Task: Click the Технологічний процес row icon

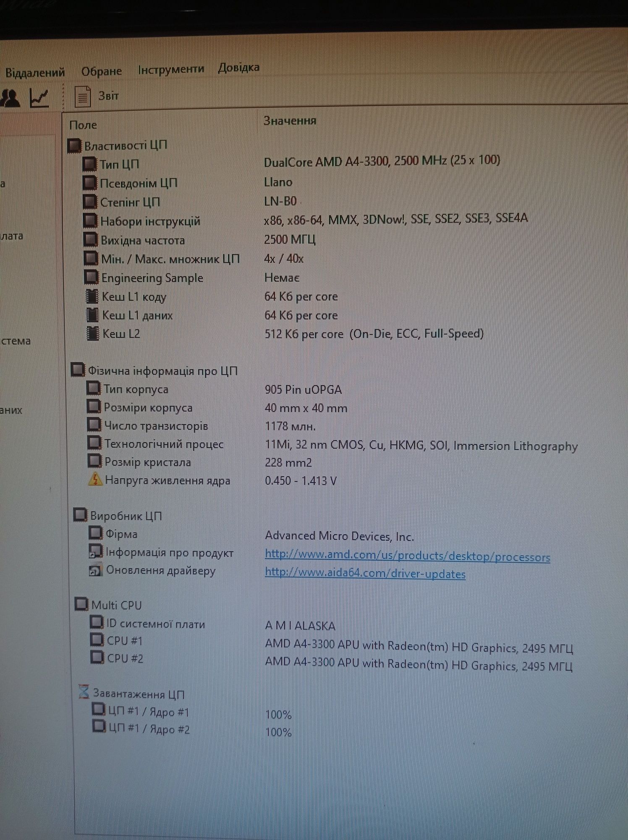Action: 95,443
